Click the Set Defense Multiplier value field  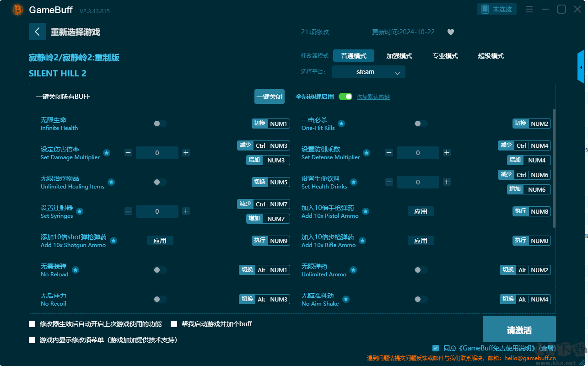(x=418, y=153)
